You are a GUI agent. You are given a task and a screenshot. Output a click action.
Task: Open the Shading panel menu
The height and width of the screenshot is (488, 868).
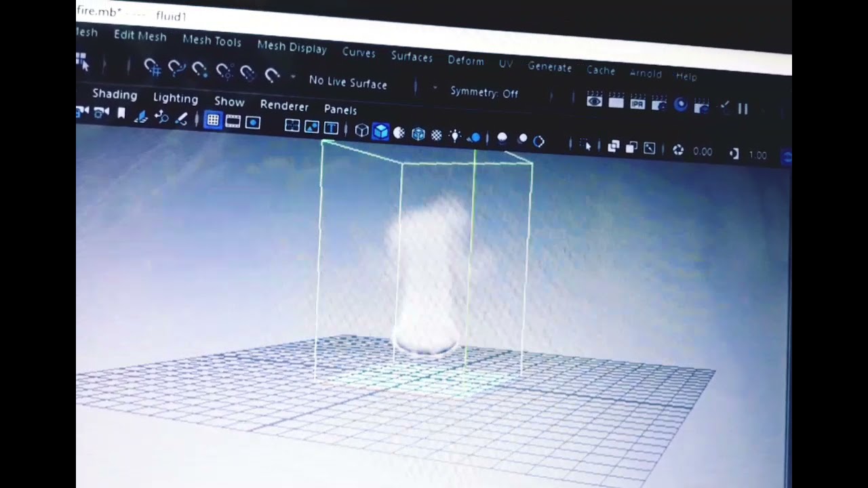(115, 94)
